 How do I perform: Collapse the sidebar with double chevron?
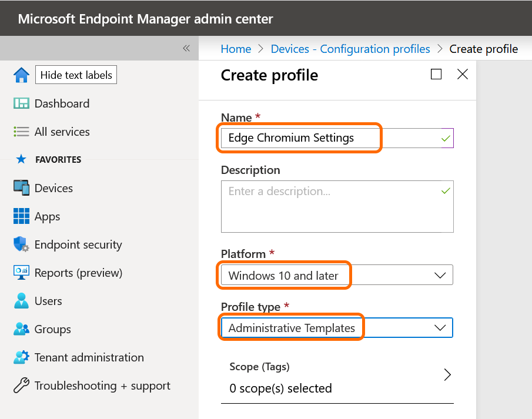186,48
